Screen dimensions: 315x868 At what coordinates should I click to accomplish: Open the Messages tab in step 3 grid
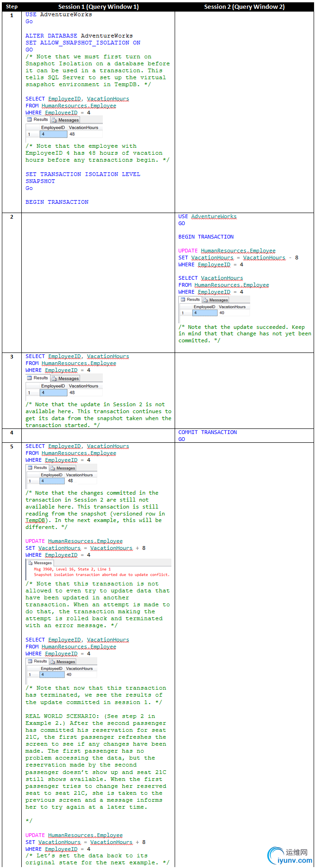click(x=65, y=378)
